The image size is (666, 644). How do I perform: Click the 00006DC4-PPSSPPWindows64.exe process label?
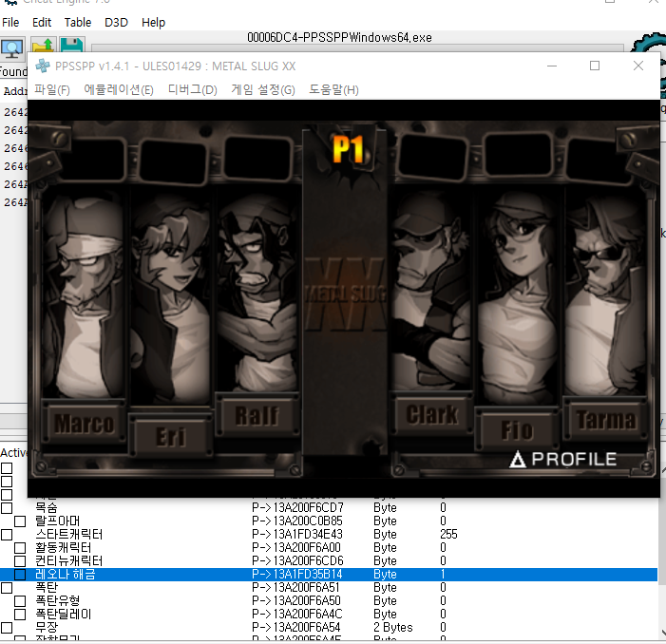pos(339,38)
